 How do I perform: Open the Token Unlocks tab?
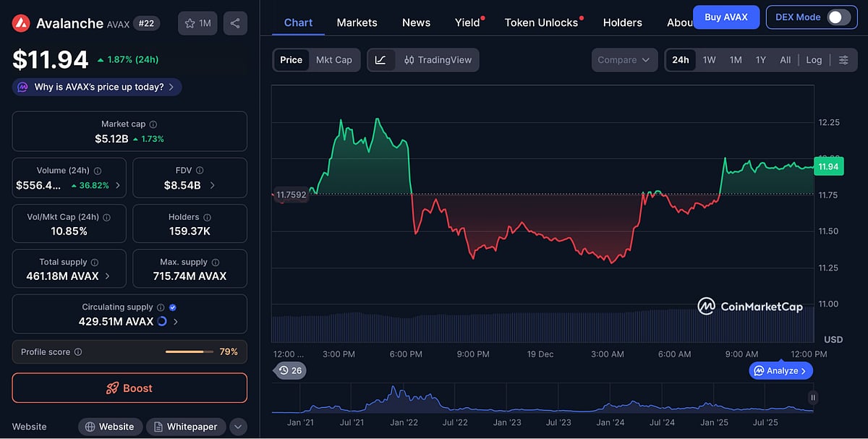(x=541, y=22)
